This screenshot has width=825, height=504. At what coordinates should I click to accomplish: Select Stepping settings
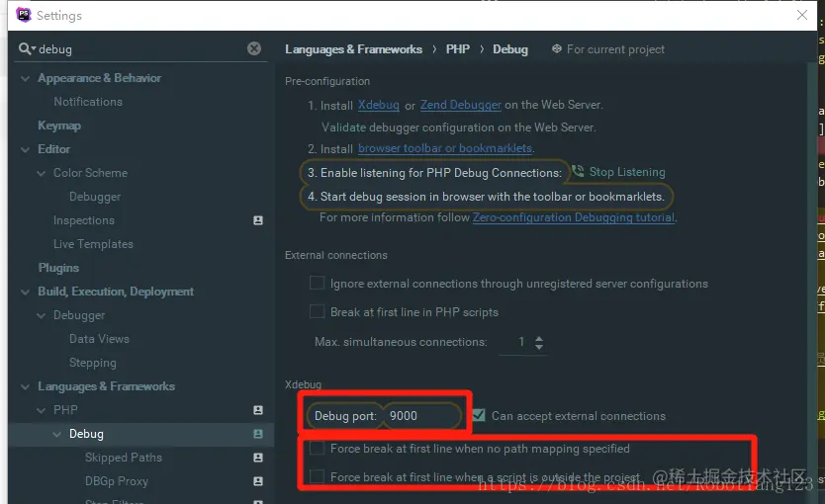(x=93, y=363)
